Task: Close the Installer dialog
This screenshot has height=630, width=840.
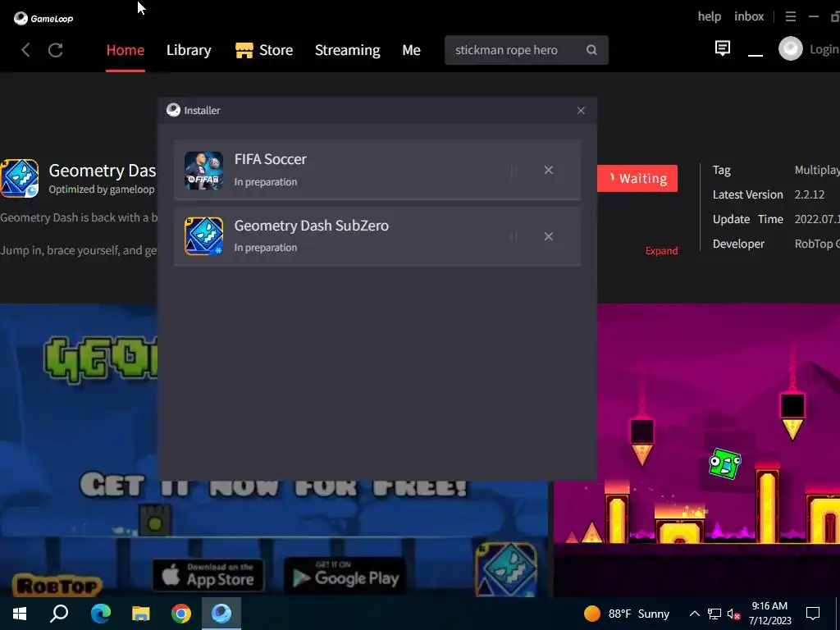Action: (x=581, y=111)
